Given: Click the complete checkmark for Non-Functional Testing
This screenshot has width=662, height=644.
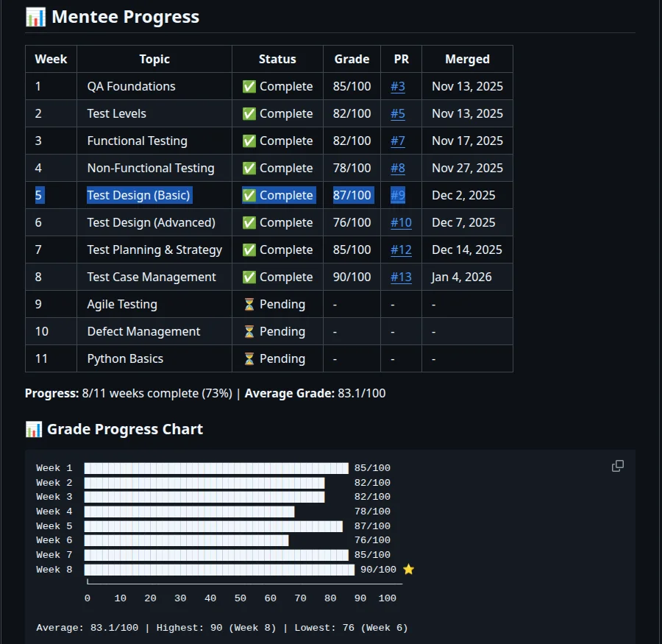Looking at the screenshot, I should pos(249,168).
